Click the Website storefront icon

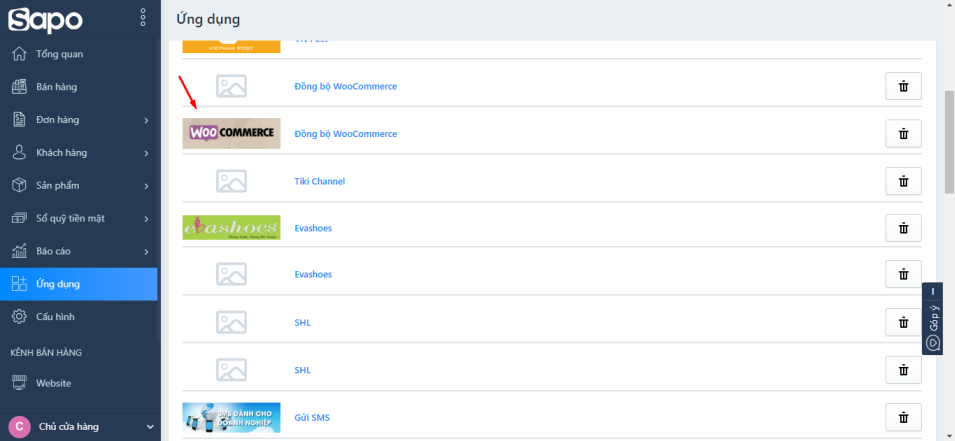pyautogui.click(x=19, y=383)
